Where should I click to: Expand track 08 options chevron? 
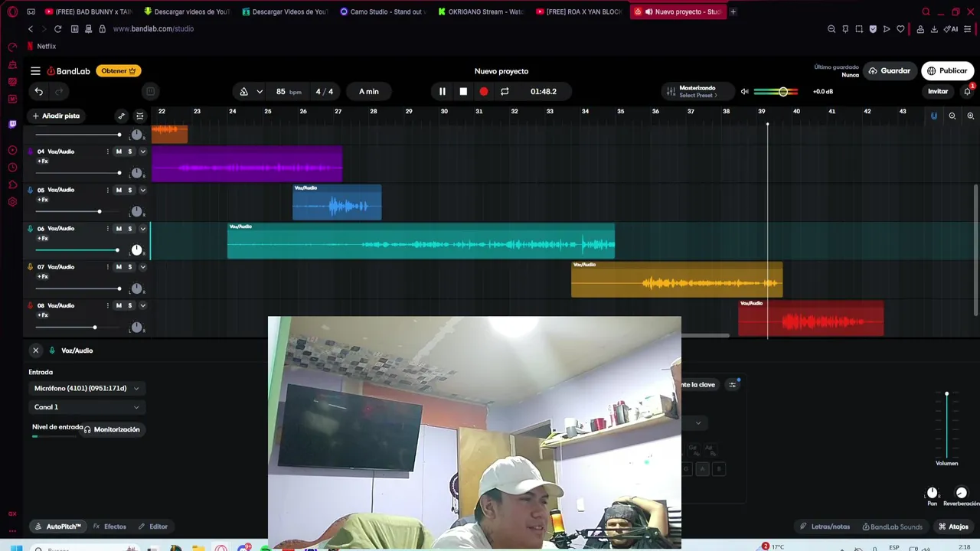click(142, 305)
